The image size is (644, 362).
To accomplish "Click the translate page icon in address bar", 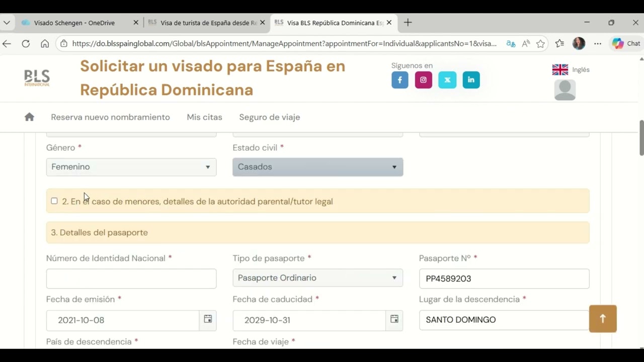I will click(511, 44).
